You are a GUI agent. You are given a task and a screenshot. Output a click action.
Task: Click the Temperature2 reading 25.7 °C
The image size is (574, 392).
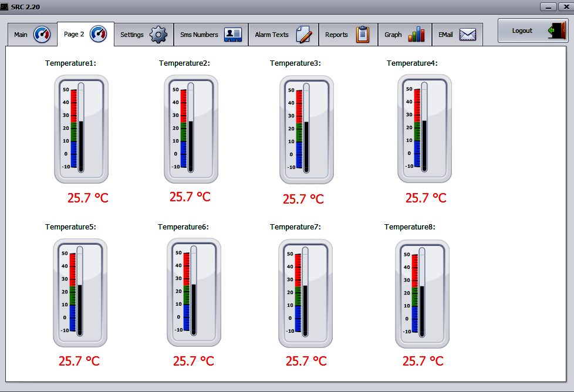pyautogui.click(x=190, y=197)
